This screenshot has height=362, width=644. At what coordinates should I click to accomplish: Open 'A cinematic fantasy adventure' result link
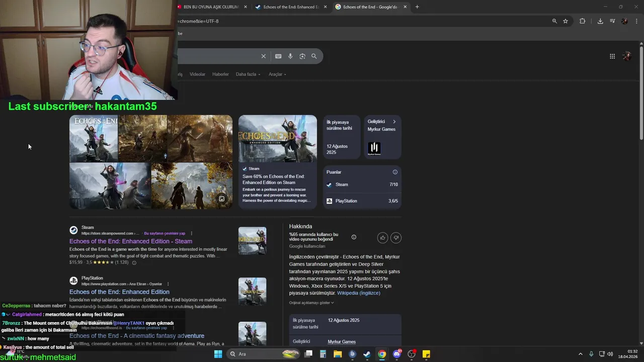(137, 336)
